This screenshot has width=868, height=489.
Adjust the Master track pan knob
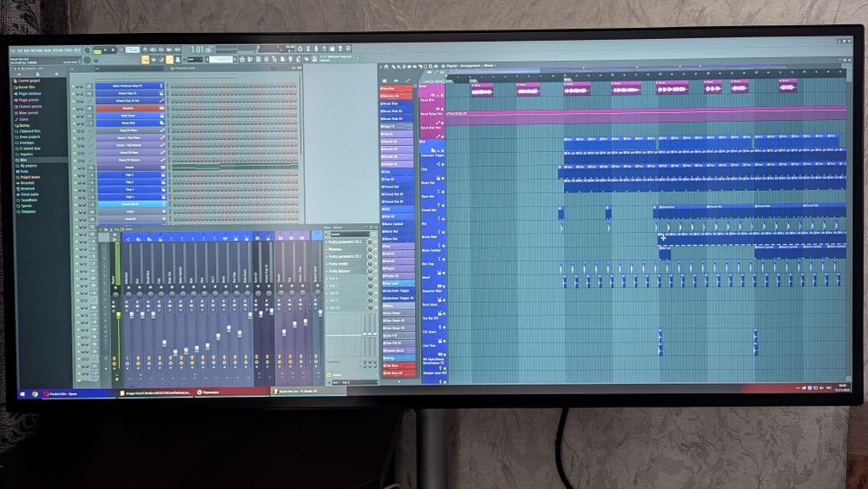(115, 294)
